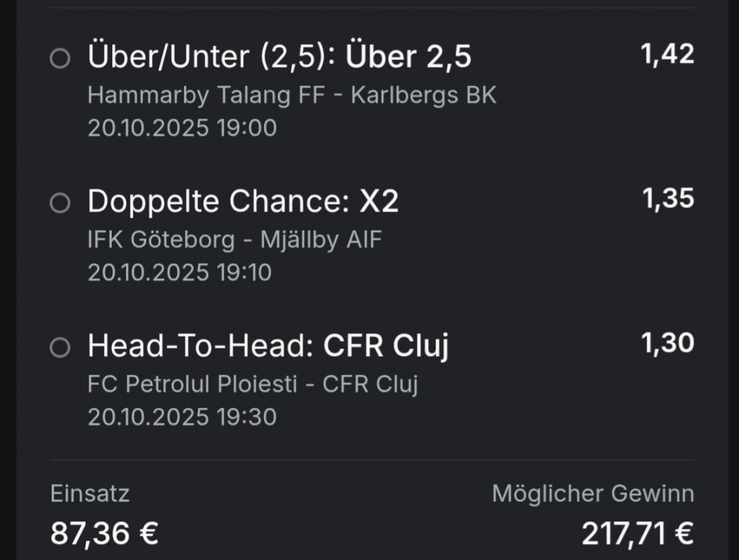Click the status circle beside Über/Unter bet
Image resolution: width=739 pixels, height=560 pixels.
[60, 58]
